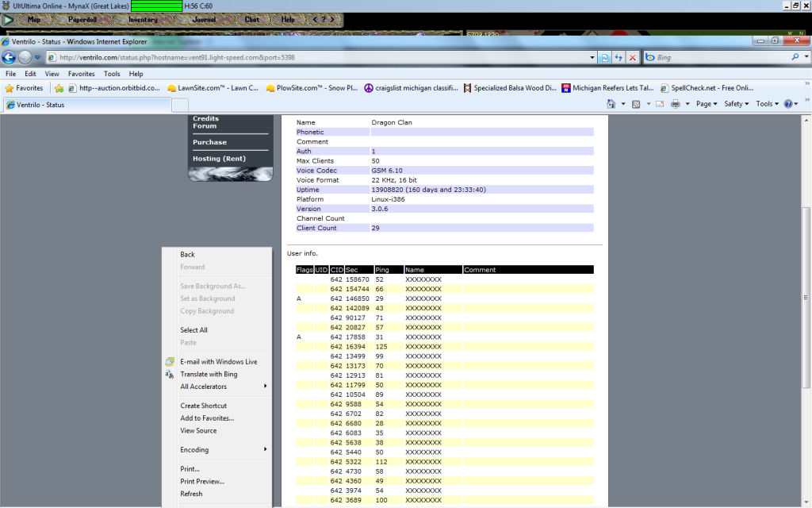Open the Forum sidebar link
Image resolution: width=812 pixels, height=508 pixels.
(x=205, y=126)
